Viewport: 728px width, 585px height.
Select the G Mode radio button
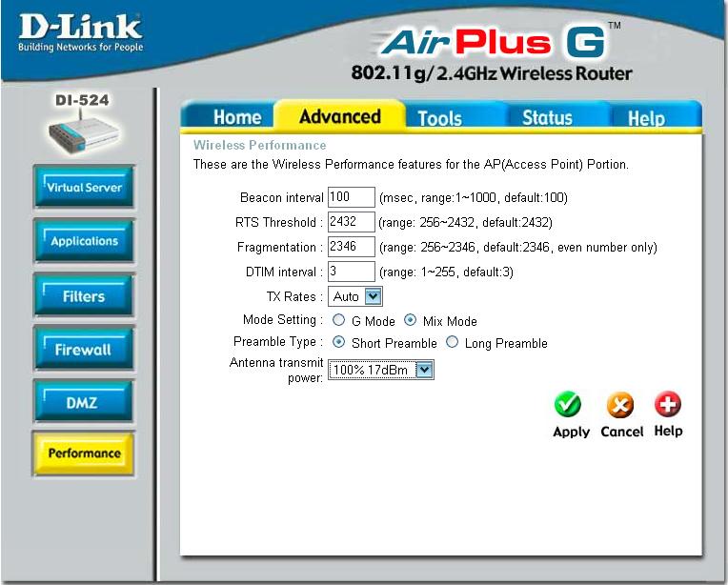[x=338, y=321]
